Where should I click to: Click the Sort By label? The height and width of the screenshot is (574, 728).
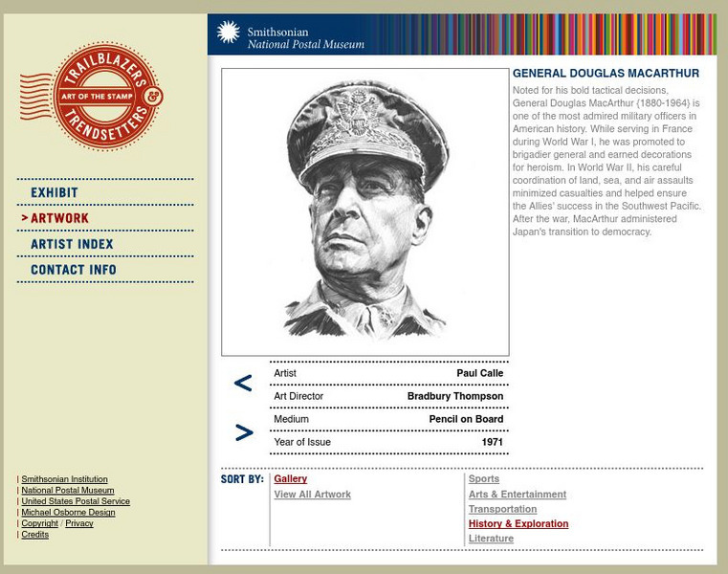(x=242, y=479)
